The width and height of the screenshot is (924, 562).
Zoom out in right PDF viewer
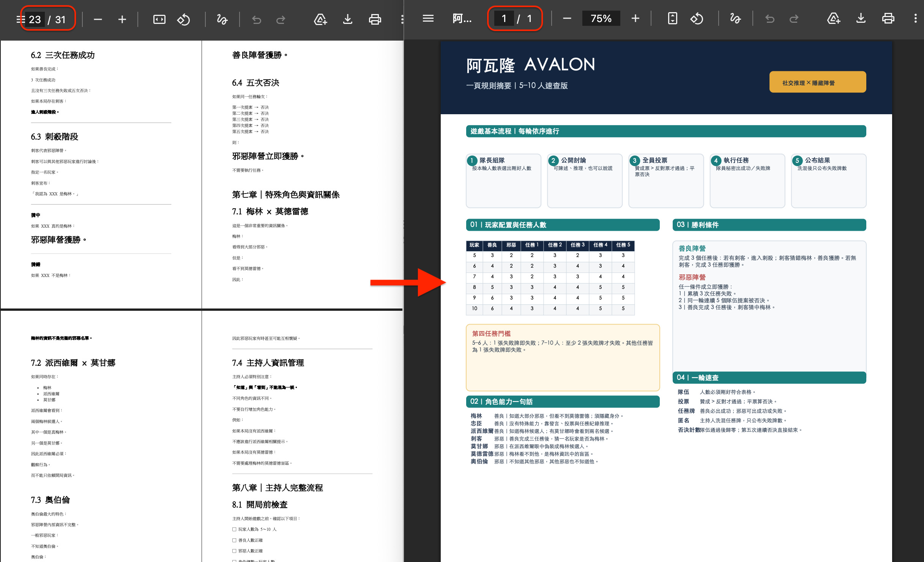[x=567, y=18]
